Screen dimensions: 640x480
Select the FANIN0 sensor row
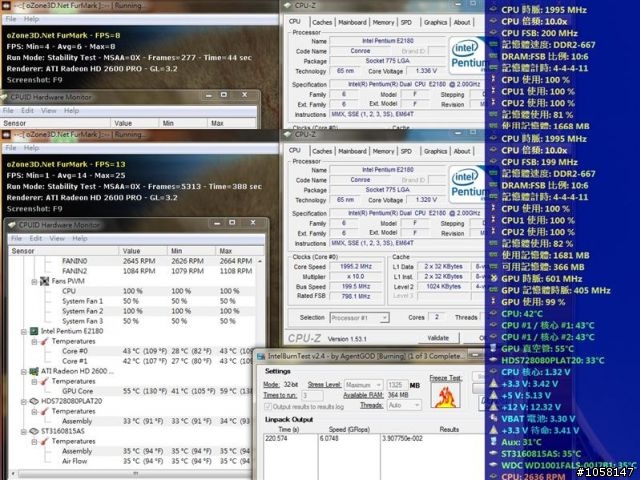click(x=133, y=261)
